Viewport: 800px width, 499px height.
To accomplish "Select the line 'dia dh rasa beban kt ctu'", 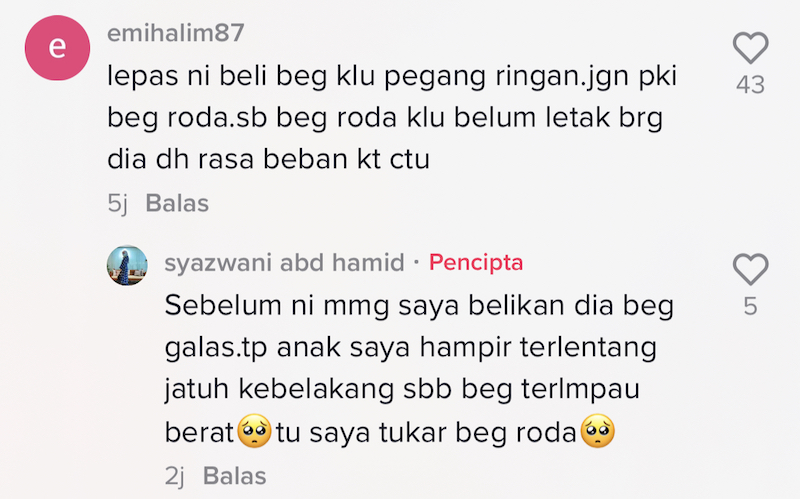I will [268, 159].
